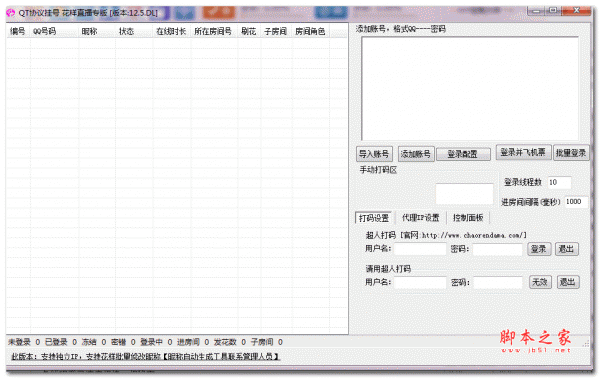Open the 控制面板 tab

[x=468, y=218]
